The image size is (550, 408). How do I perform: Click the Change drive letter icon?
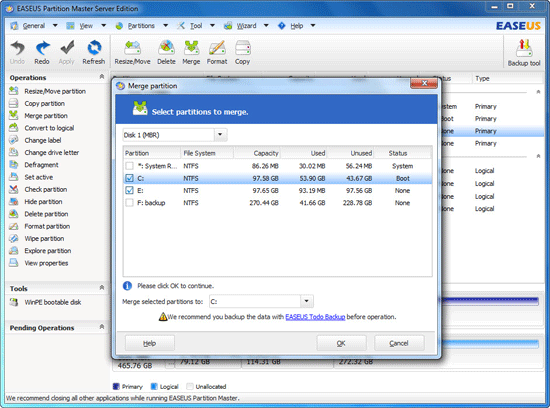point(14,152)
